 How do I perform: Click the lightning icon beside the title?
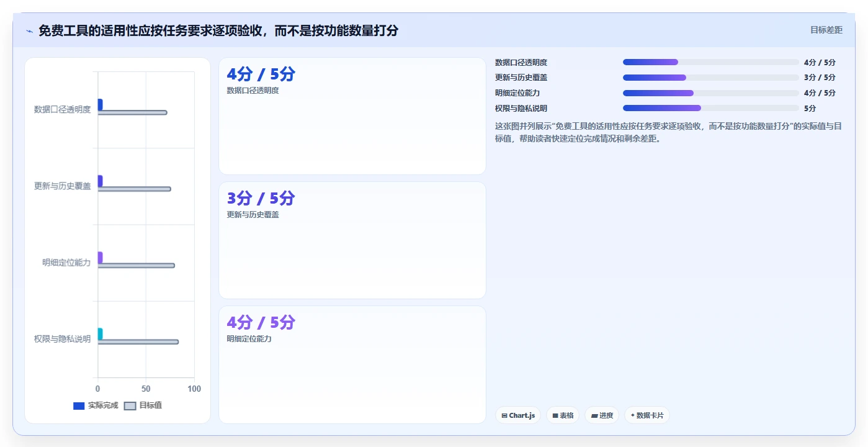point(29,30)
